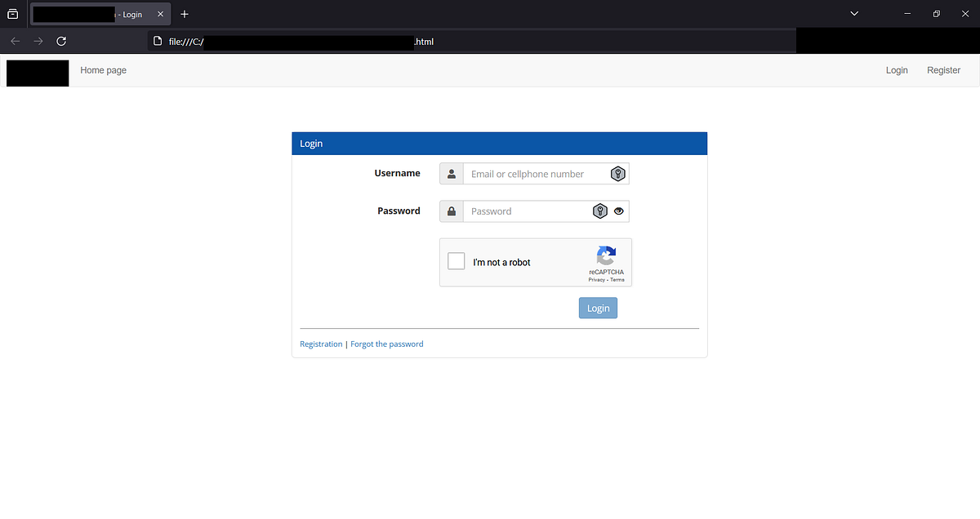Open the password manager icon in password field

point(600,211)
